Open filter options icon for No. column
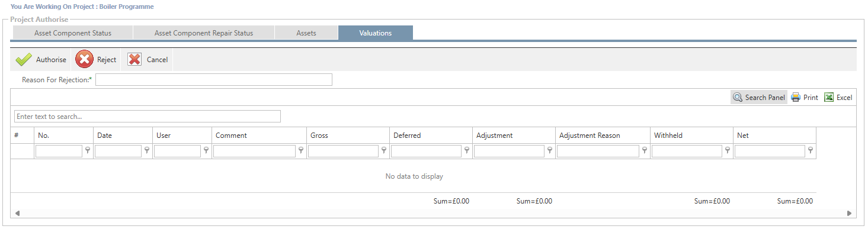 coord(88,151)
